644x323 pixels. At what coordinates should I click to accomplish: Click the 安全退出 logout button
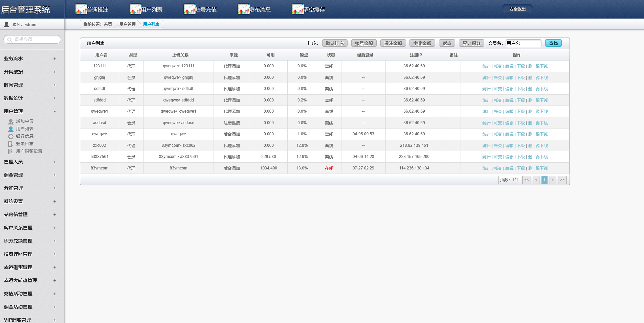(517, 9)
